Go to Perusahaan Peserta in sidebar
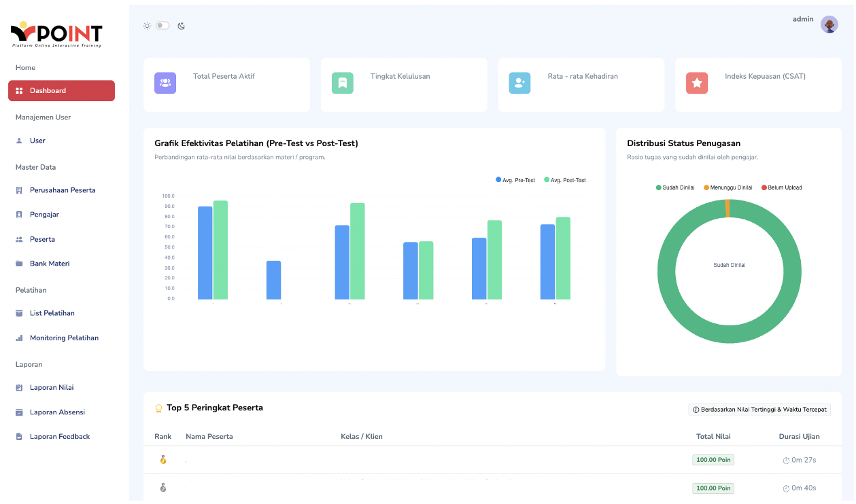 tap(63, 190)
